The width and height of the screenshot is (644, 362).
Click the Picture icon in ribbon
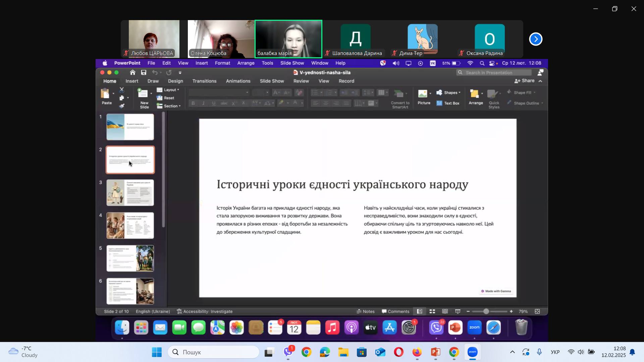pos(423,94)
